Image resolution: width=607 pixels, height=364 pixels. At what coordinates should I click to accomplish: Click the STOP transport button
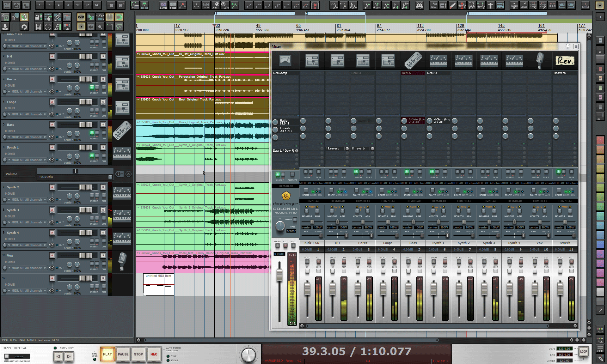point(138,354)
